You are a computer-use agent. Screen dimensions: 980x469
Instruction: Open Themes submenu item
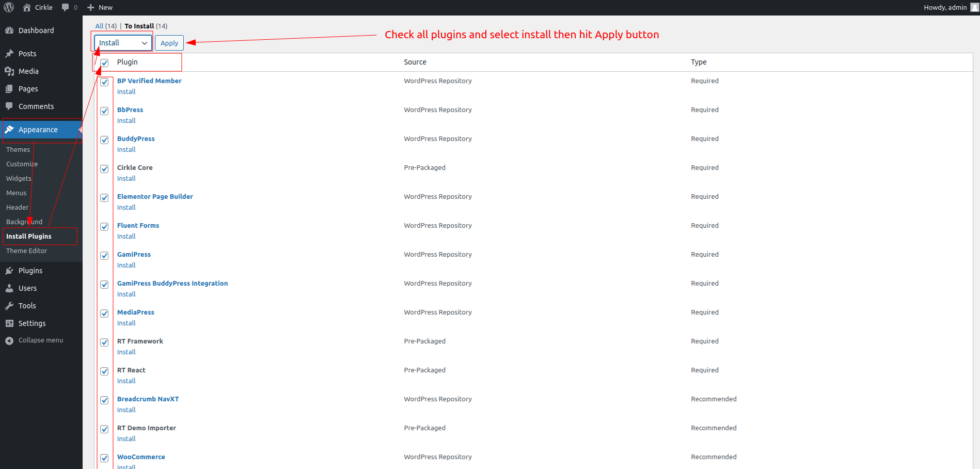coord(18,149)
